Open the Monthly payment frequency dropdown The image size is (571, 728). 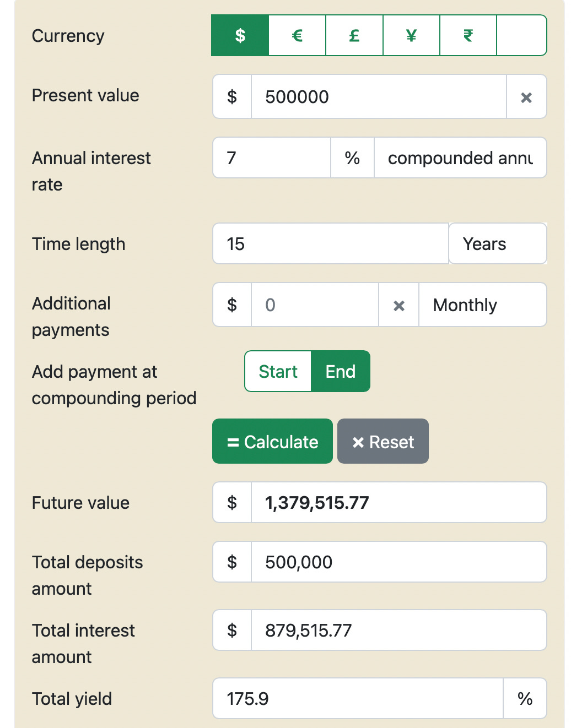(x=483, y=305)
